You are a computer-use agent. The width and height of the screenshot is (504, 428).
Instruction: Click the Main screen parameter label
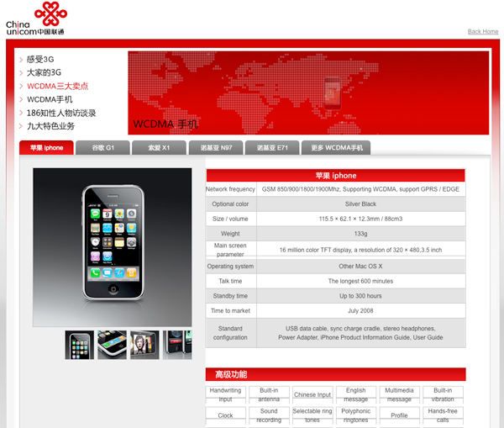(x=230, y=250)
